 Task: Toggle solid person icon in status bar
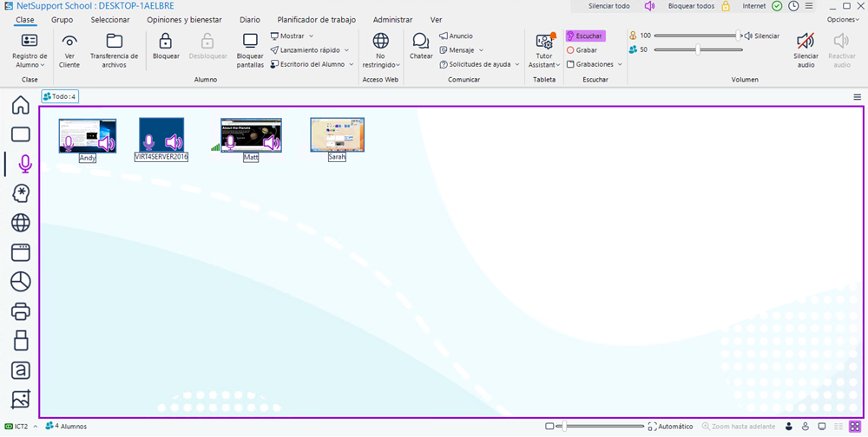pos(789,427)
